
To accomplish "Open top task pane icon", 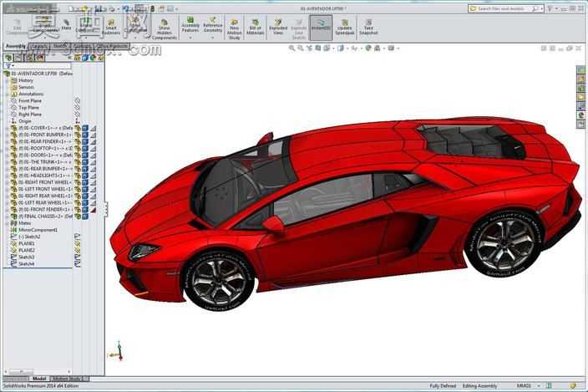I will tap(580, 69).
